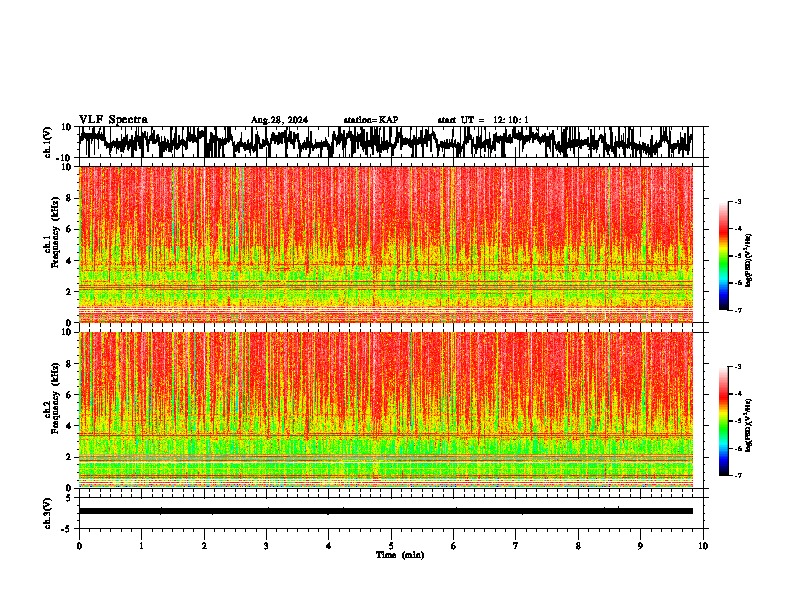Screen dimensions: 792x612
Task: Click time axis tick label "0"
Action: (x=79, y=546)
